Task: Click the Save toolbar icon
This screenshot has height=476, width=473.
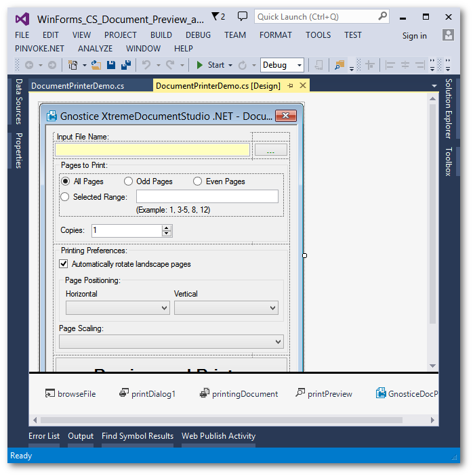Action: click(x=111, y=65)
